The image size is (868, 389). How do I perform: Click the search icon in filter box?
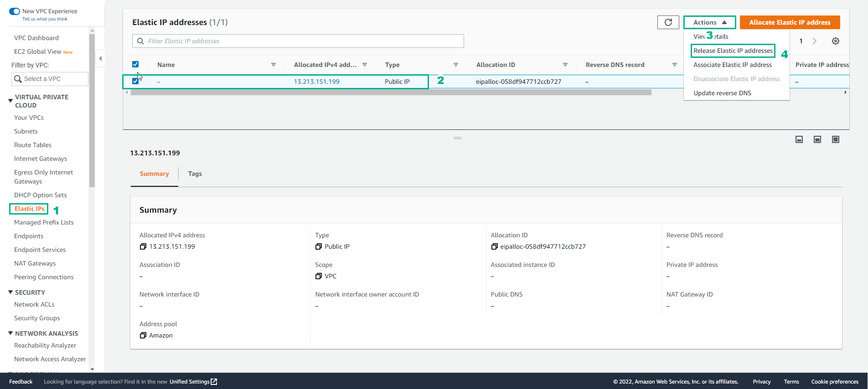coord(140,41)
